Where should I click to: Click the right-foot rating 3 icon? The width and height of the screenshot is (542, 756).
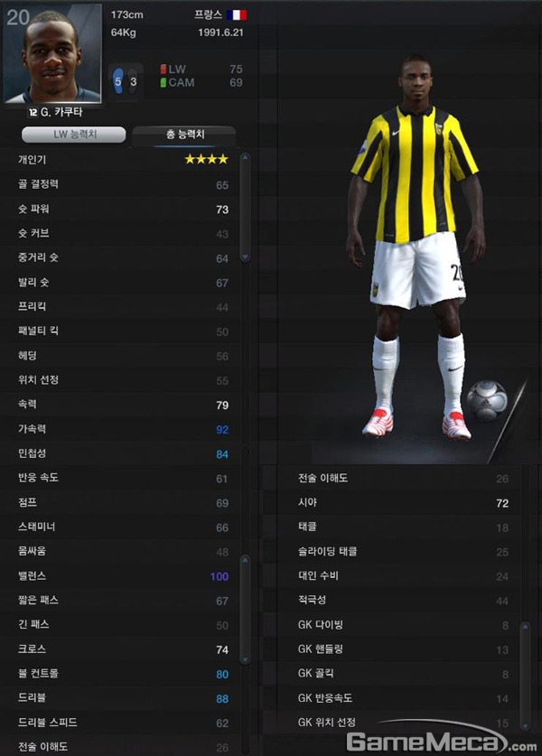[x=133, y=81]
